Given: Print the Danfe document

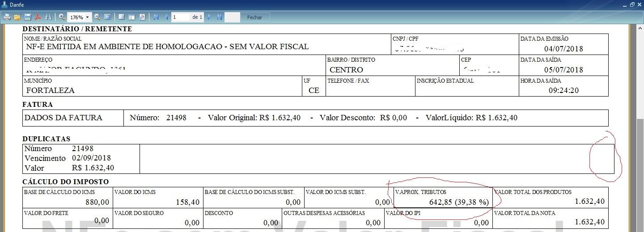Looking at the screenshot, I should coord(7,17).
